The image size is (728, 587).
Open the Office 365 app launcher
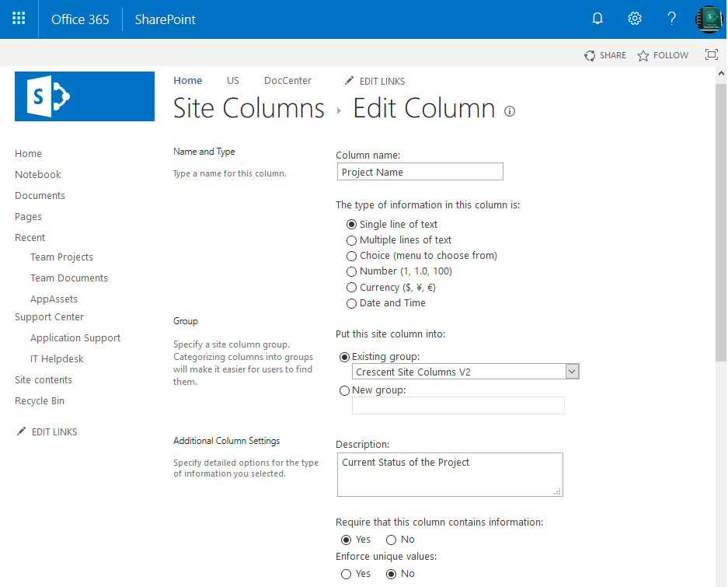[x=19, y=19]
